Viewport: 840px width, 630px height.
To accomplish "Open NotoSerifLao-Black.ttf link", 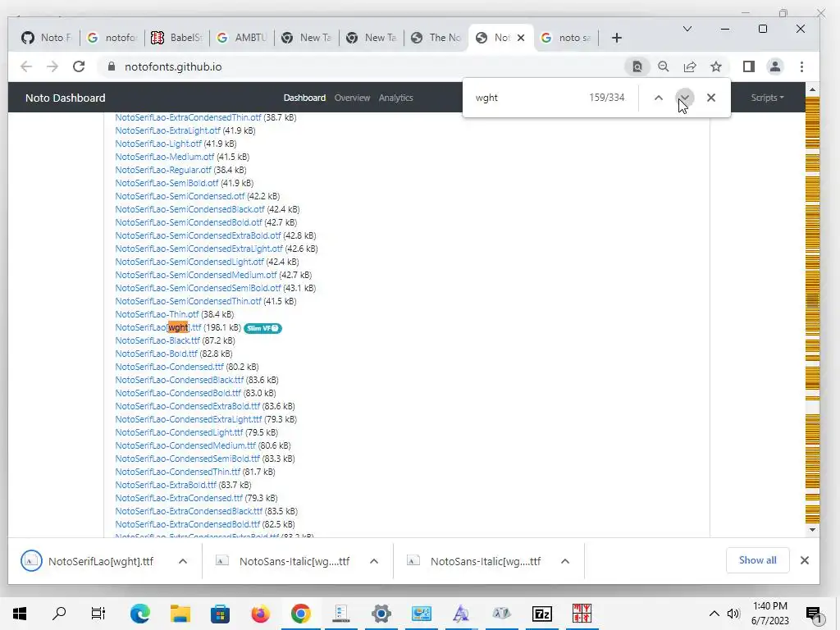I will 157,340.
